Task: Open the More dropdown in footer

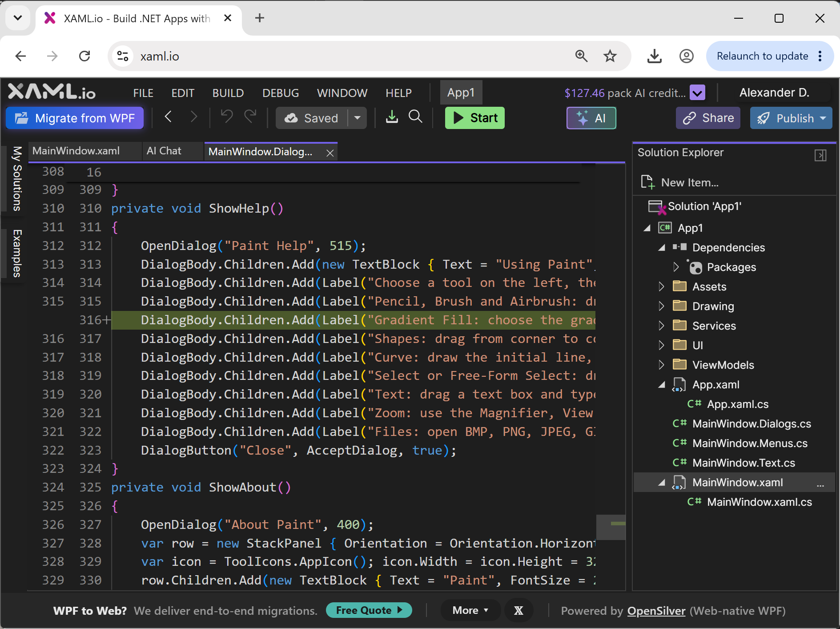Action: pos(470,610)
